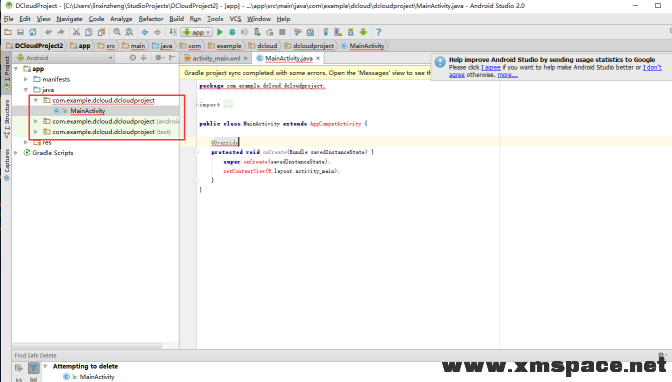The height and width of the screenshot is (382, 672).
Task: Expand Gradle Scripts node
Action: pos(16,153)
